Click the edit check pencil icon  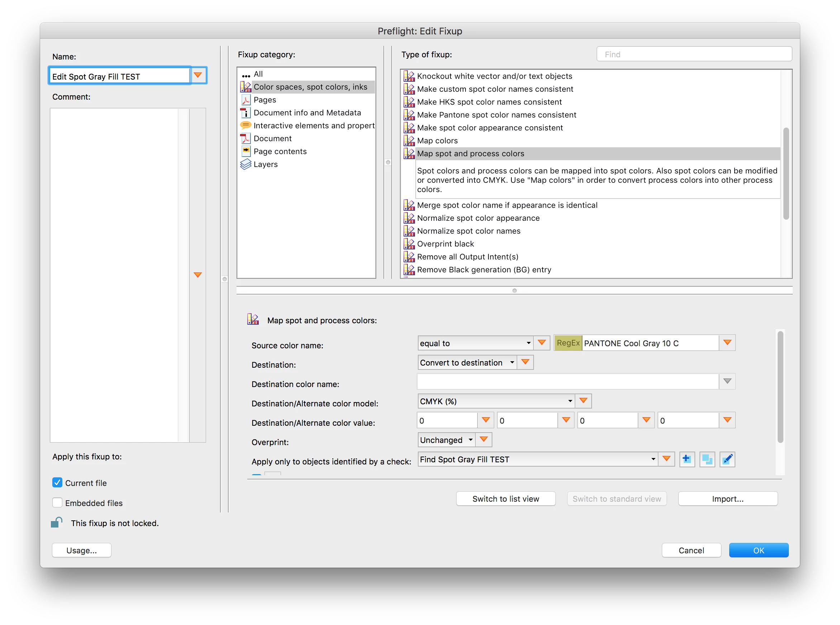point(727,459)
